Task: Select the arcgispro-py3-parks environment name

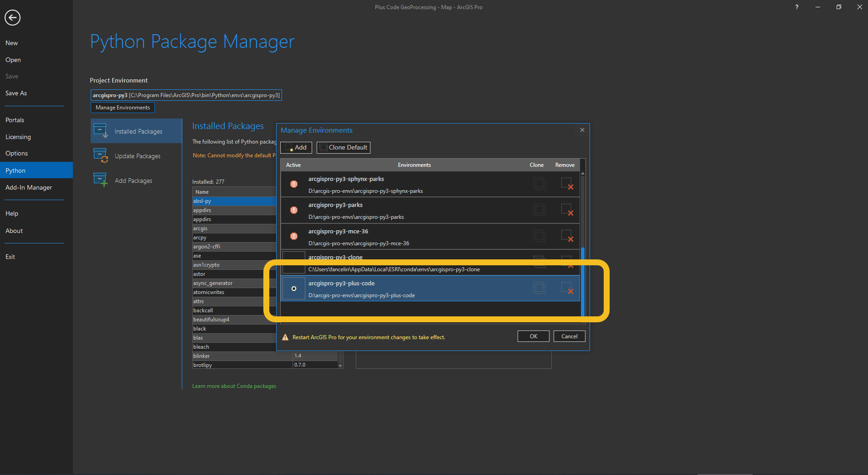Action: [335, 205]
